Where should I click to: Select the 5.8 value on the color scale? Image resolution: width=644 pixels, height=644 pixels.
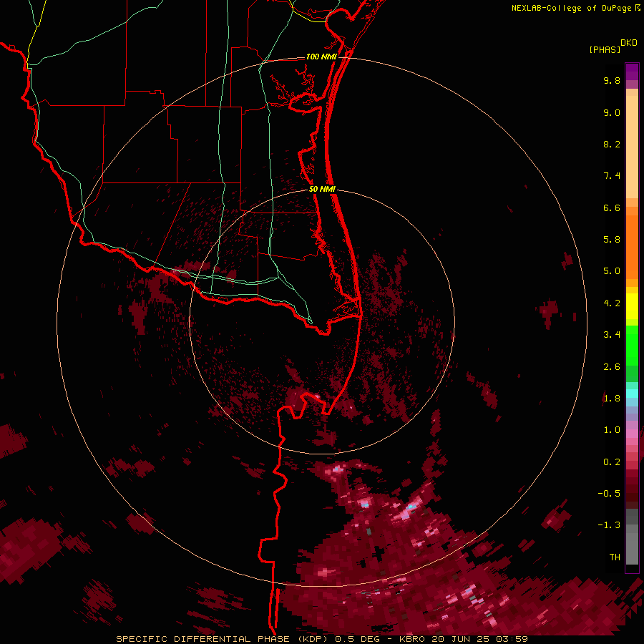click(x=612, y=240)
